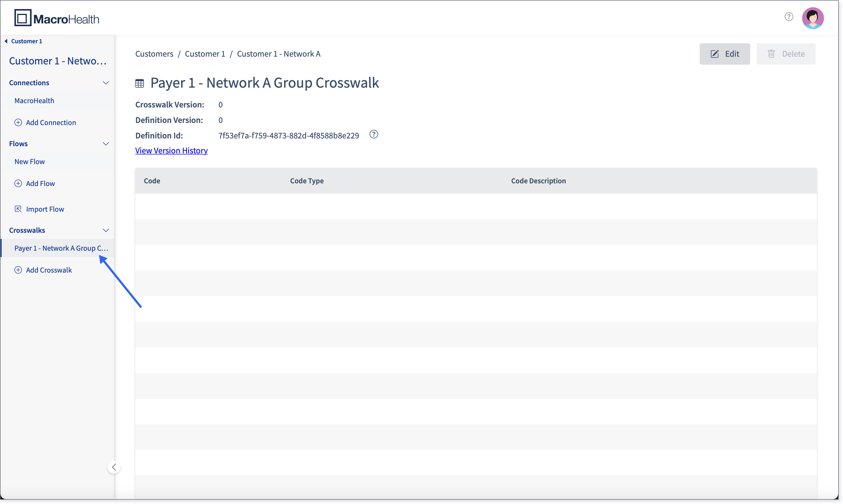
Task: Collapse the Crosswalks section chevron
Action: (x=106, y=230)
